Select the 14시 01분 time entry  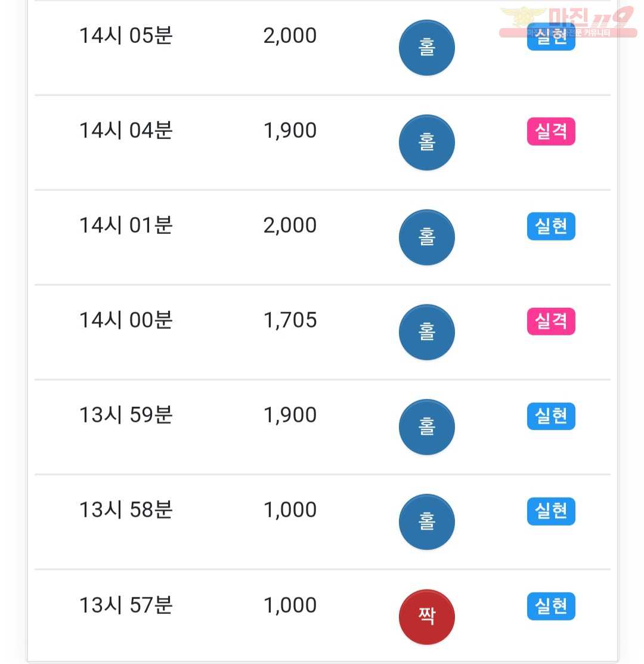[x=126, y=225]
